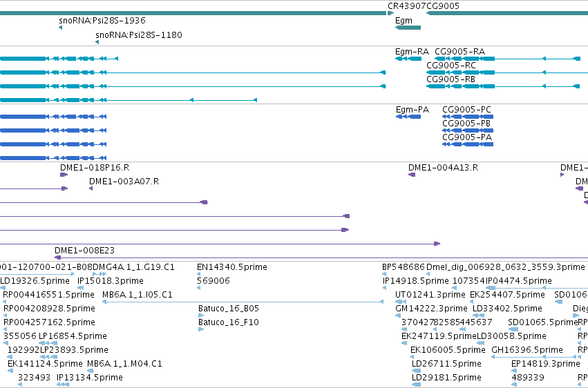588x388 pixels.
Task: Open the LP16854.5prime EST label
Action: (73, 337)
